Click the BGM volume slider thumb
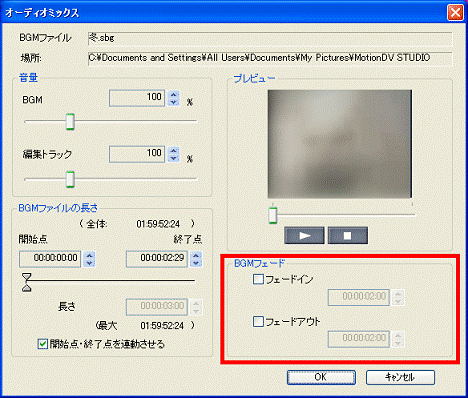 point(70,122)
